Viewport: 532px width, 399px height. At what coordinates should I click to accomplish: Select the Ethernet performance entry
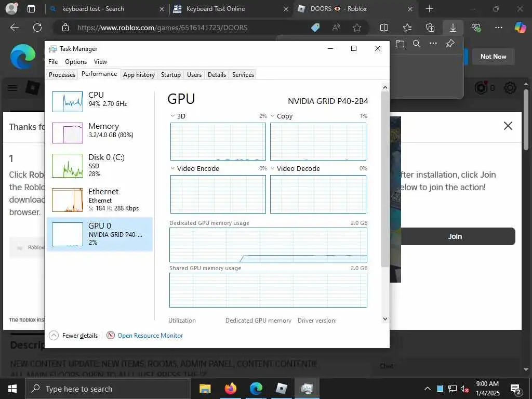99,199
